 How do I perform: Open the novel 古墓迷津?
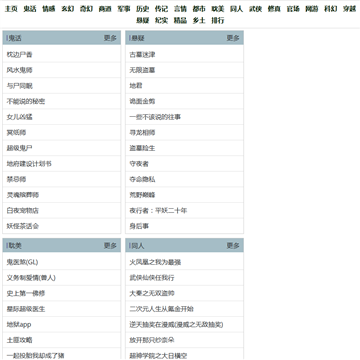coord(142,54)
